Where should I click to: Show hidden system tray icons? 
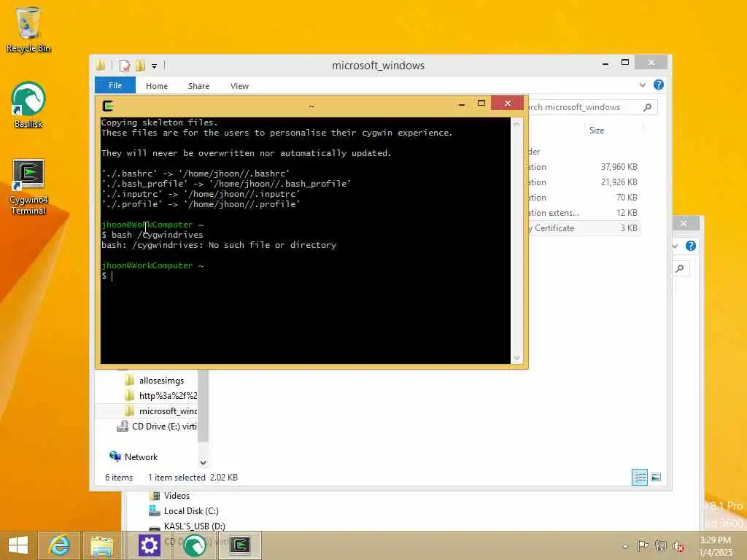625,546
